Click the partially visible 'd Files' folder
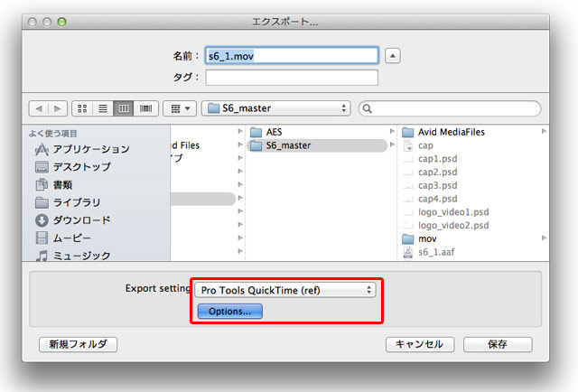This screenshot has width=578, height=392. [186, 145]
